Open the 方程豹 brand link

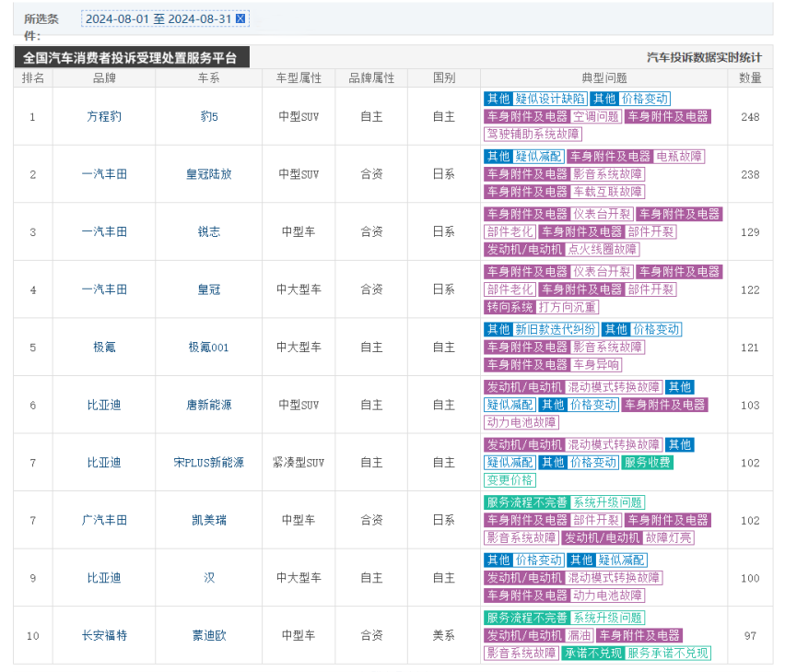104,117
